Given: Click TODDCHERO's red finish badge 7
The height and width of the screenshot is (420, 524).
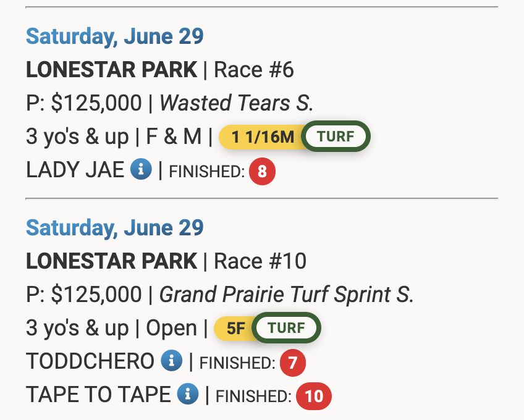Looking at the screenshot, I should pos(293,363).
